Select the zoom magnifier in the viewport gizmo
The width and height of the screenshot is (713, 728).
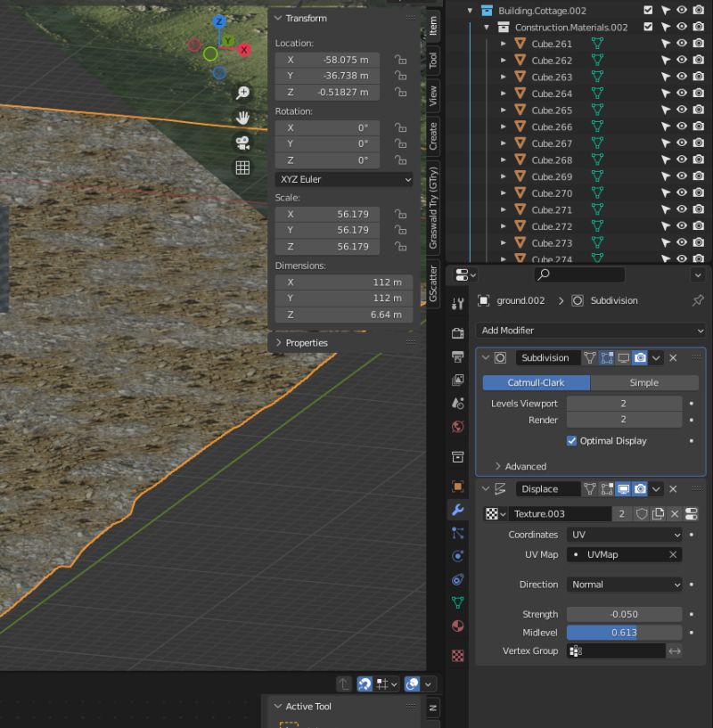242,93
